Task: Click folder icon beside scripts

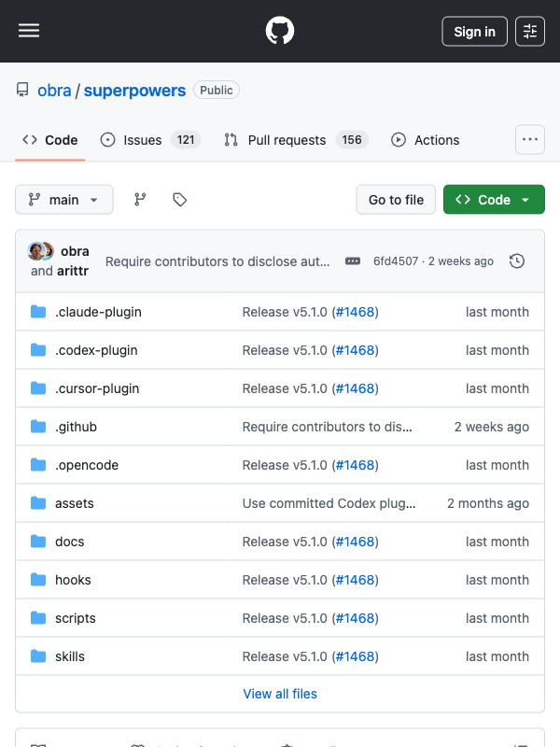Action: [x=38, y=618]
